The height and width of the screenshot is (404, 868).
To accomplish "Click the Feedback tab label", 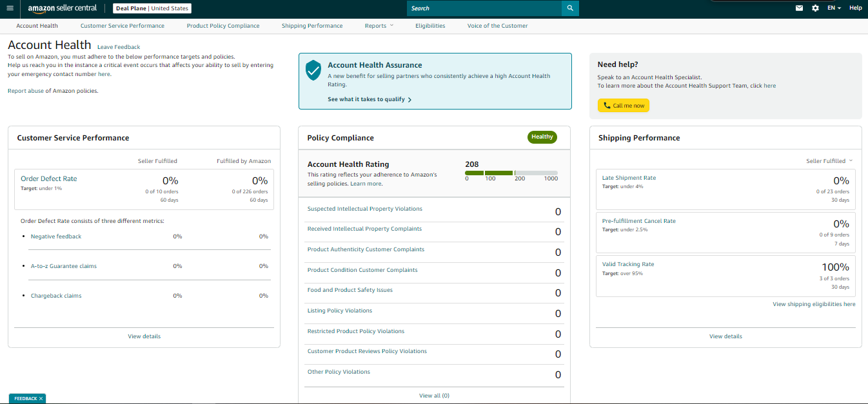I will pyautogui.click(x=25, y=399).
